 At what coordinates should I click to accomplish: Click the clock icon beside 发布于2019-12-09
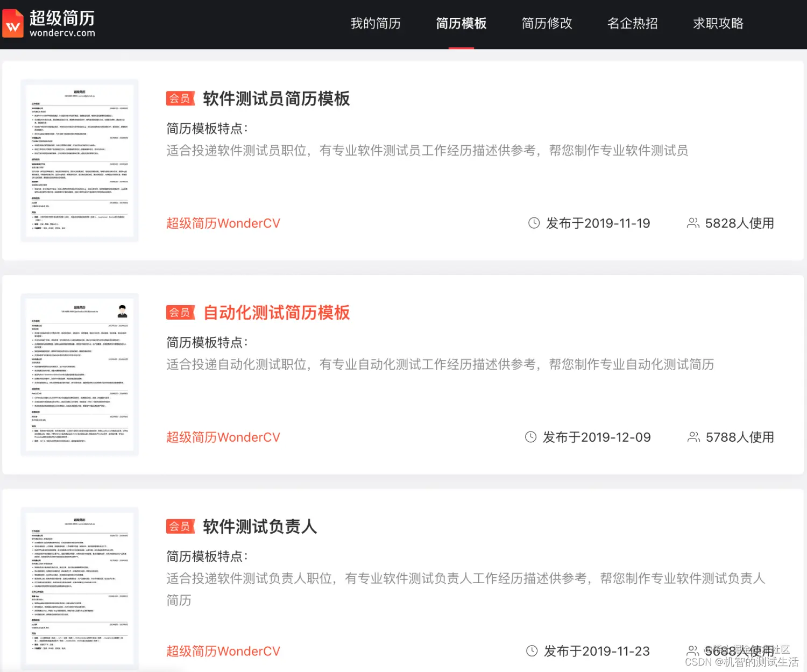(x=530, y=437)
